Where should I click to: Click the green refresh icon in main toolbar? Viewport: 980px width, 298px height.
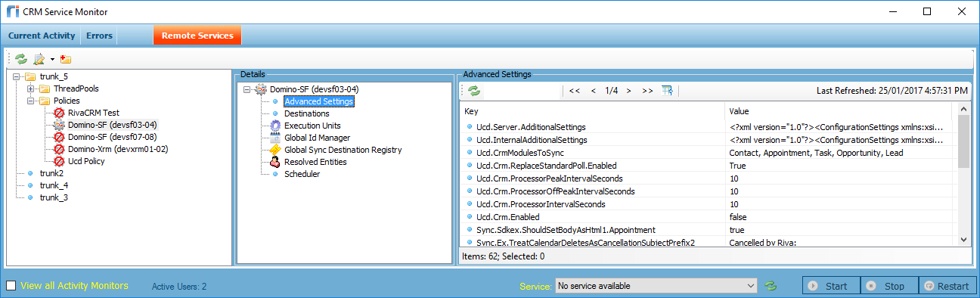[21, 58]
